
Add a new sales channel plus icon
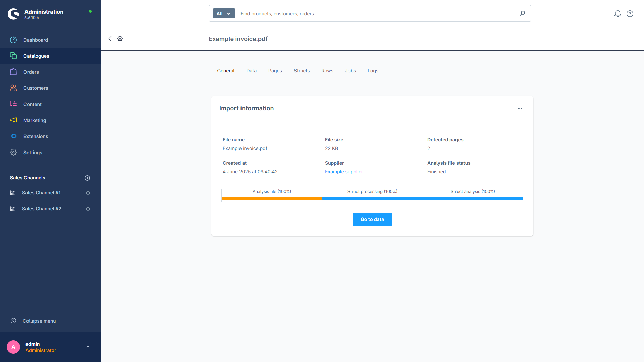pyautogui.click(x=87, y=178)
